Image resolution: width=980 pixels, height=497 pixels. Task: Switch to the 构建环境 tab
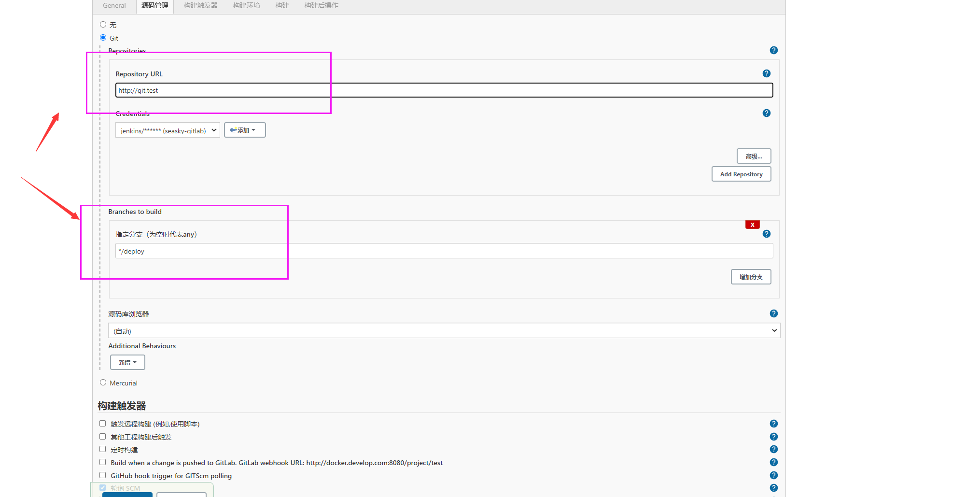(247, 6)
